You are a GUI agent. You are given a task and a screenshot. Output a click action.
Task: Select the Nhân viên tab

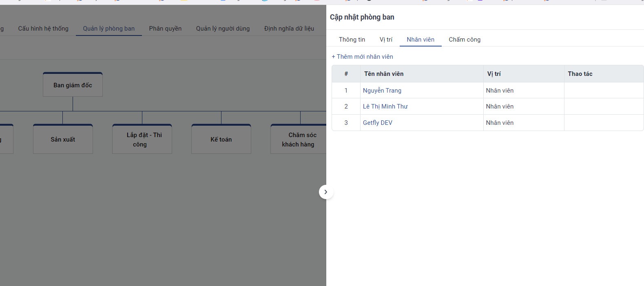(420, 40)
